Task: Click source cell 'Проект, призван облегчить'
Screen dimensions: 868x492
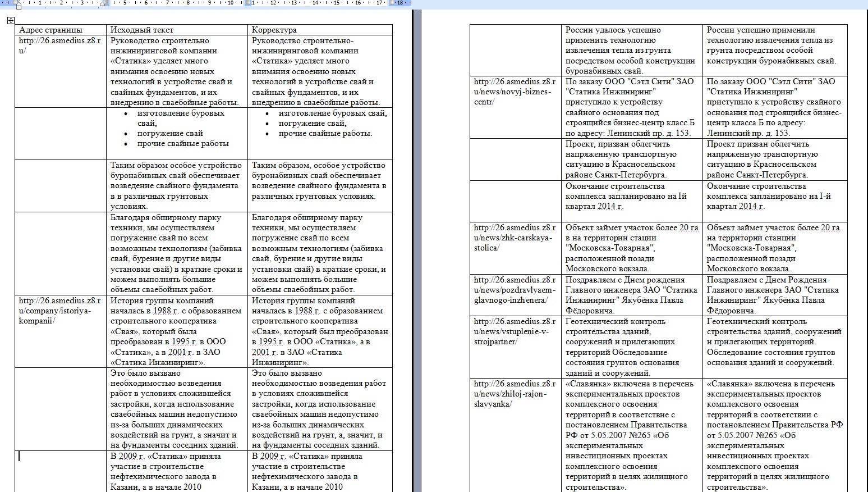Action: 632,160
